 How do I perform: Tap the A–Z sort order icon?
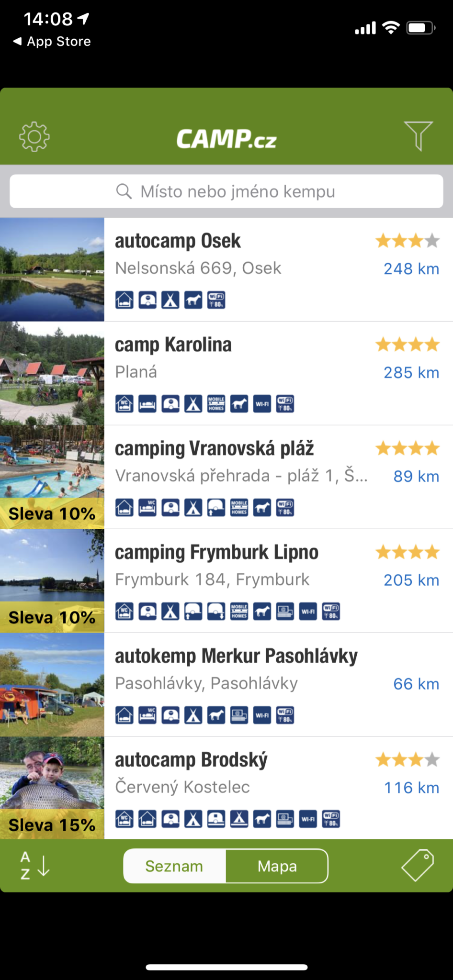pos(34,866)
